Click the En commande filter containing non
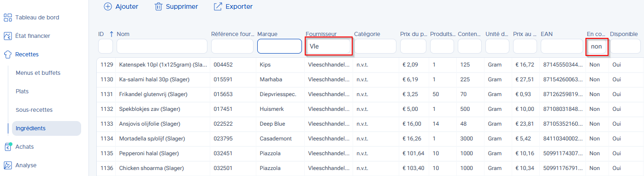This screenshot has height=176, width=644. 597,46
